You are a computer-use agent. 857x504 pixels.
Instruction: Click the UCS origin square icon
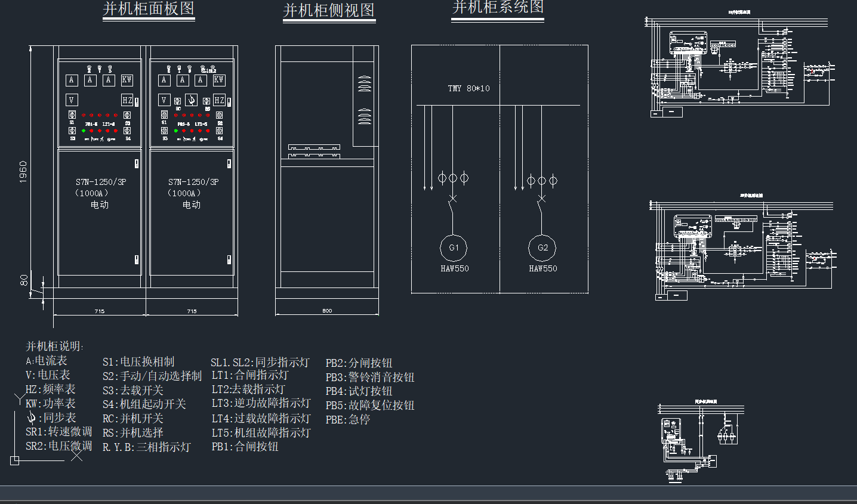pyautogui.click(x=15, y=460)
